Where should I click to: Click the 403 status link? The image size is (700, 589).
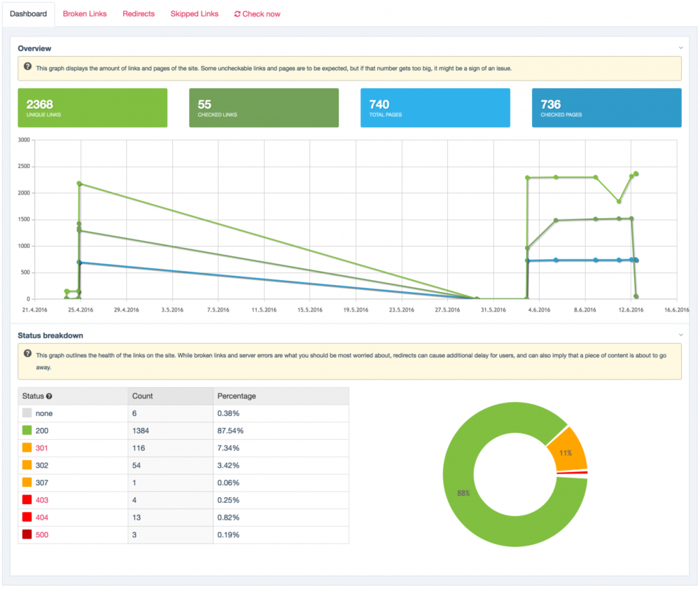click(x=43, y=499)
